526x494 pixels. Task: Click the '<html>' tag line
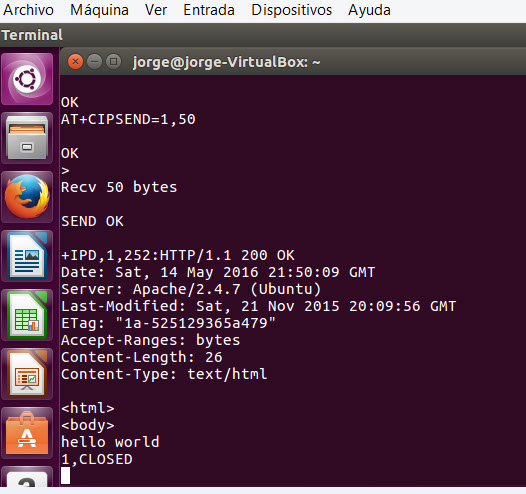pyautogui.click(x=88, y=408)
